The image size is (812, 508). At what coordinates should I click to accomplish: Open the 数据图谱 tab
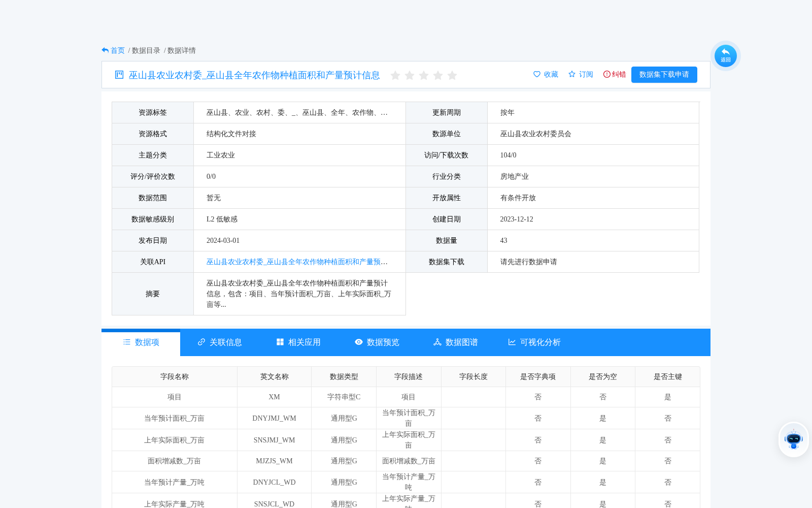tap(455, 342)
